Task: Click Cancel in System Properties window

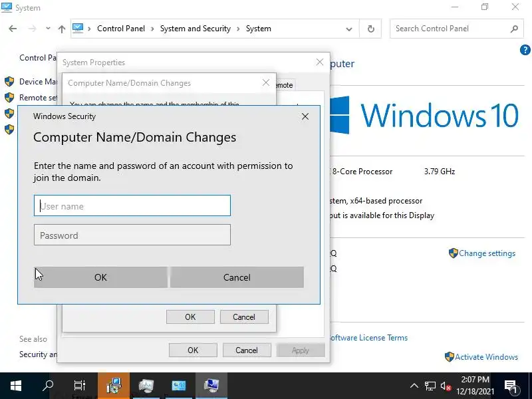Action: (247, 350)
